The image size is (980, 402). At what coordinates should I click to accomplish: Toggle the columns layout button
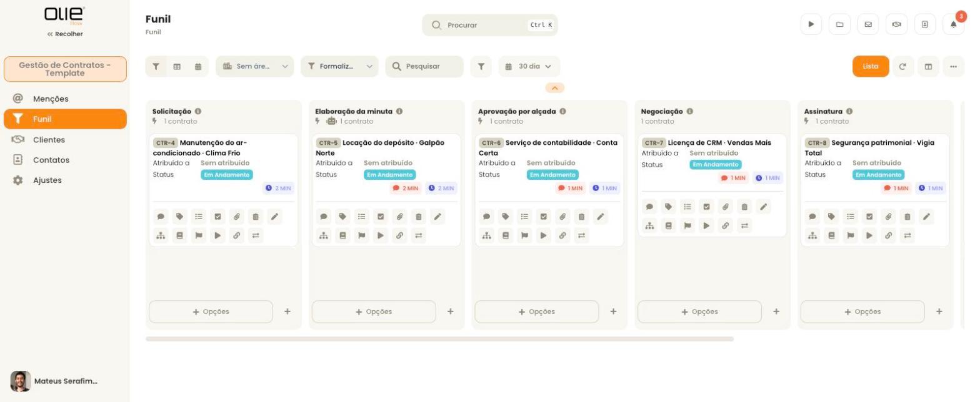928,66
